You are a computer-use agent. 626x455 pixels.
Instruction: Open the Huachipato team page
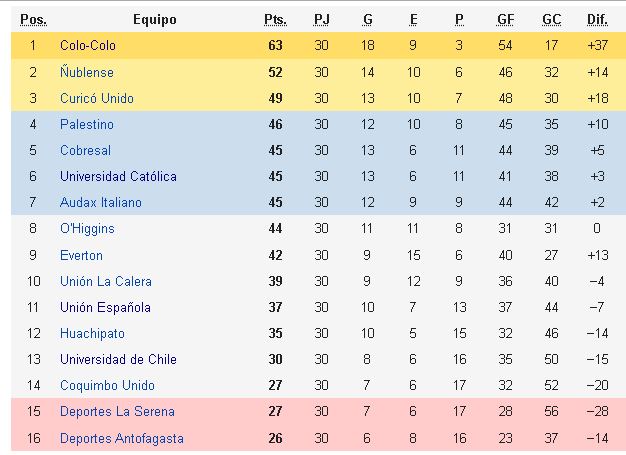(92, 333)
